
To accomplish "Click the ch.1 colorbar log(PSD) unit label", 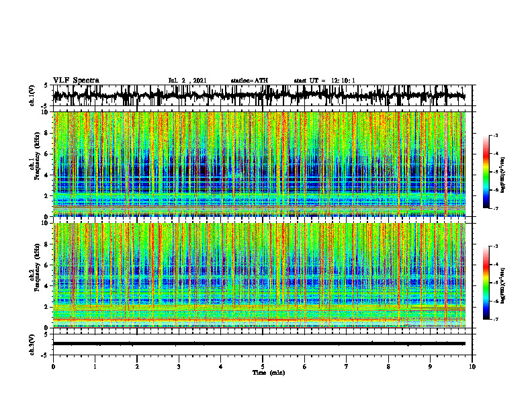I will coord(503,175).
